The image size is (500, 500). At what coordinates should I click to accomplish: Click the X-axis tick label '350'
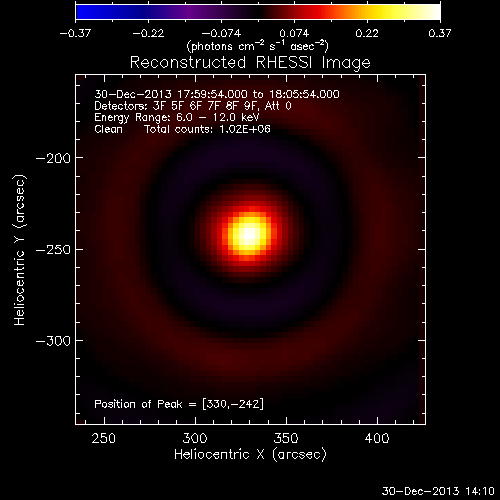coord(286,438)
